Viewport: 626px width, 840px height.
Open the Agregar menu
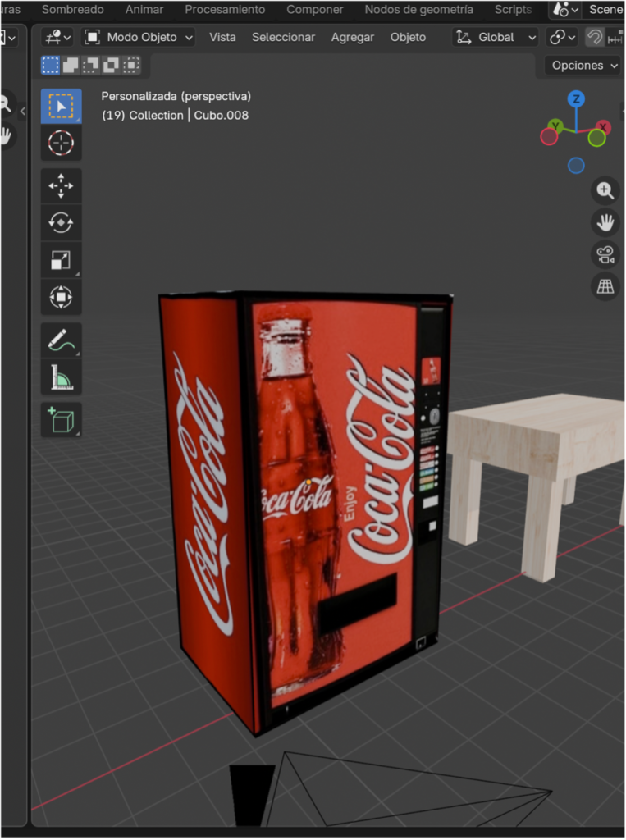(352, 38)
